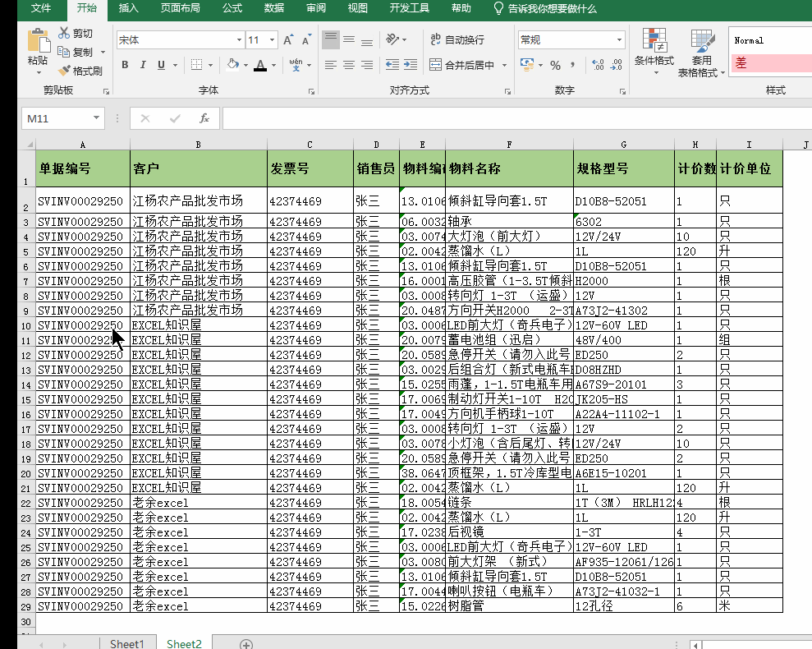Toggle italic formatting
The height and width of the screenshot is (649, 812).
coord(143,65)
